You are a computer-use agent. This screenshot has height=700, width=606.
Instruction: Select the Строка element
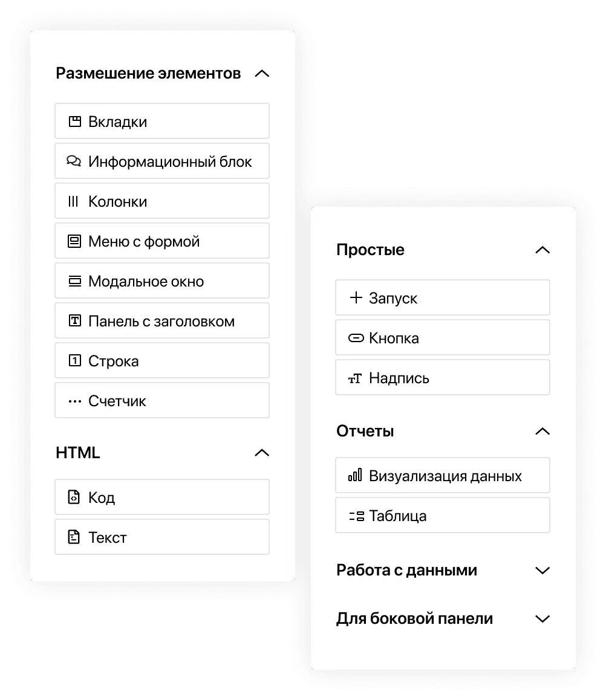click(161, 360)
